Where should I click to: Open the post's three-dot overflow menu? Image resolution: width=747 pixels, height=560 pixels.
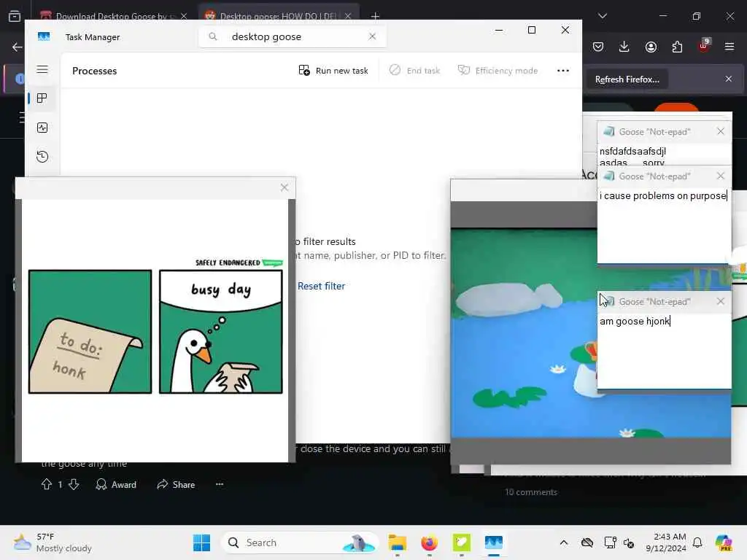point(219,484)
